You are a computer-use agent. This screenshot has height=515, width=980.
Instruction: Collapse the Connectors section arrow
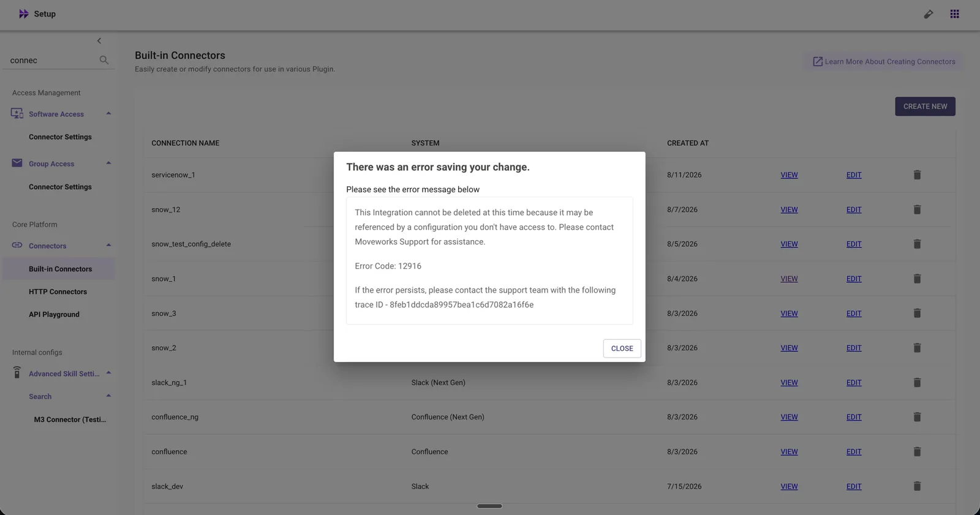coord(108,245)
